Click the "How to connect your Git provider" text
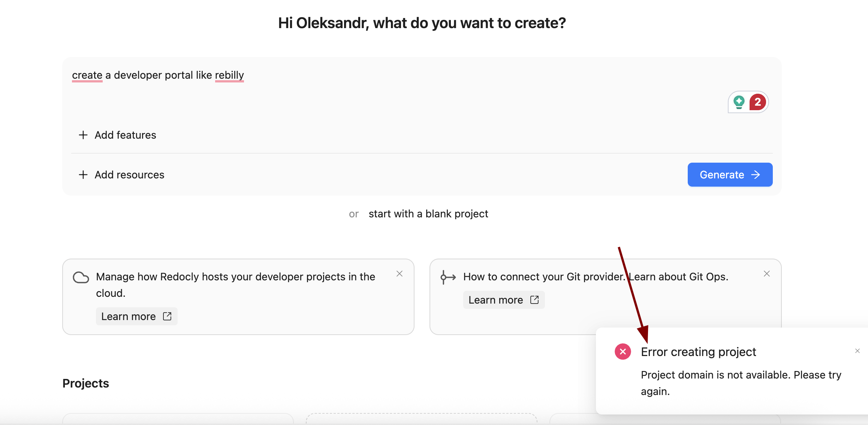This screenshot has width=868, height=425. pos(544,277)
